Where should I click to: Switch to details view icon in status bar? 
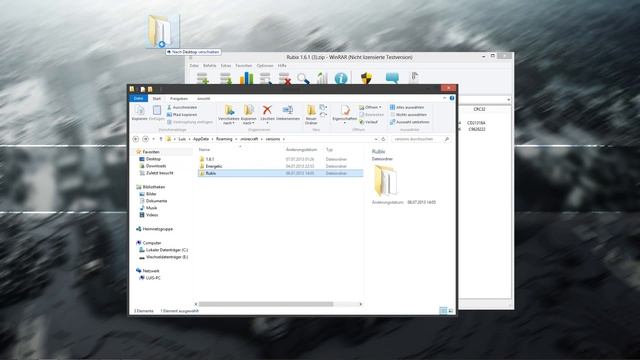click(x=443, y=311)
